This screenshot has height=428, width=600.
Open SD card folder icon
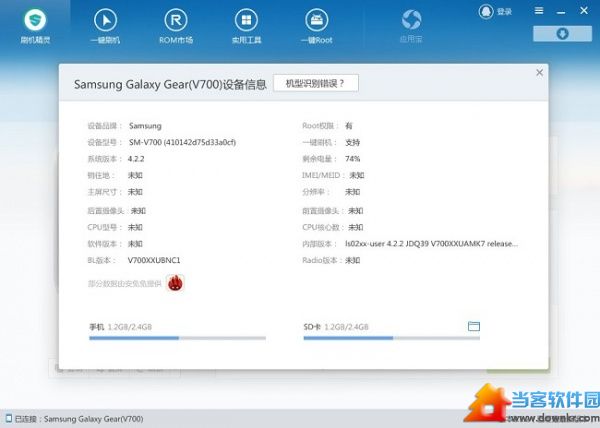coord(474,326)
